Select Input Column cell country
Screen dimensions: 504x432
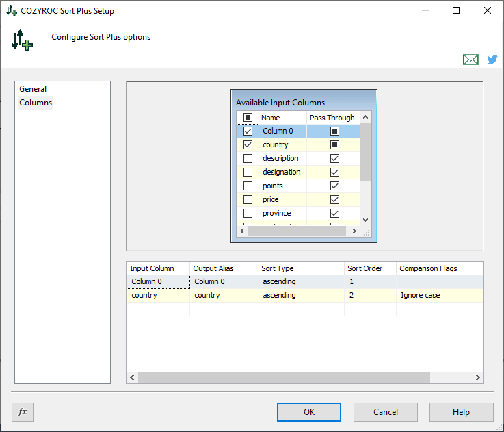point(158,296)
